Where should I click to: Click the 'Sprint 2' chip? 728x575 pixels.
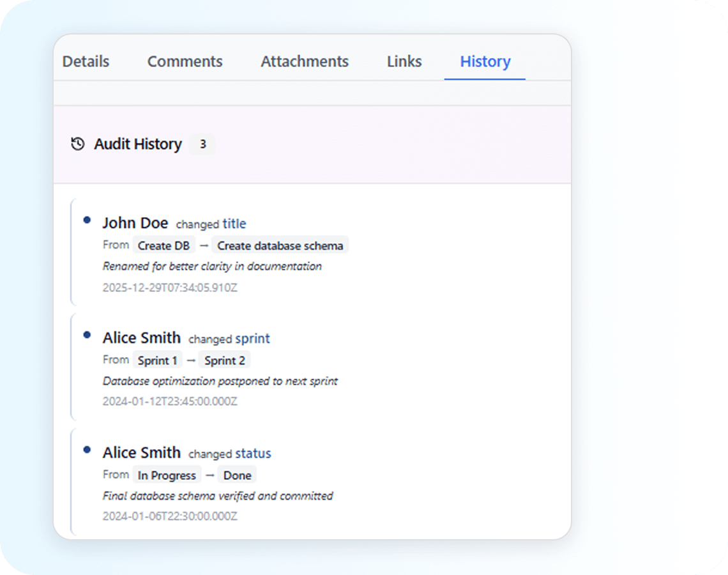(224, 360)
